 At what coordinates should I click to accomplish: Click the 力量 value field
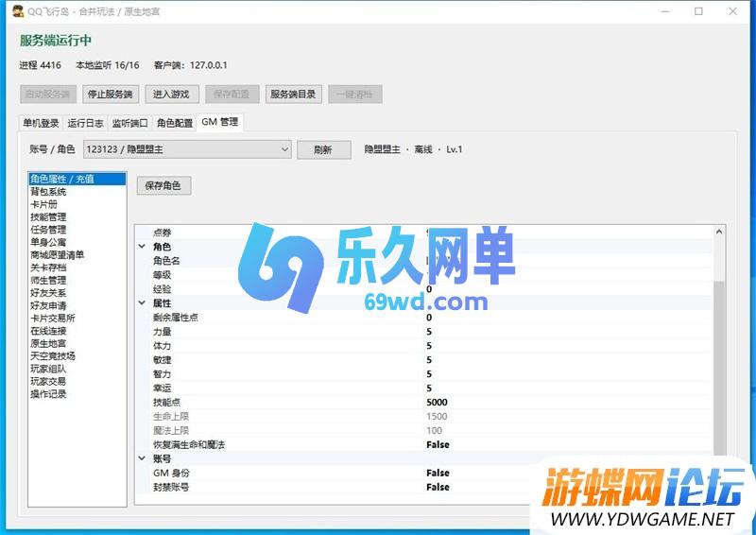pos(568,332)
